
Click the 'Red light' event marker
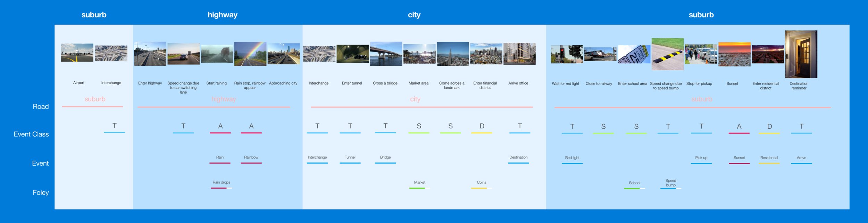pyautogui.click(x=572, y=159)
